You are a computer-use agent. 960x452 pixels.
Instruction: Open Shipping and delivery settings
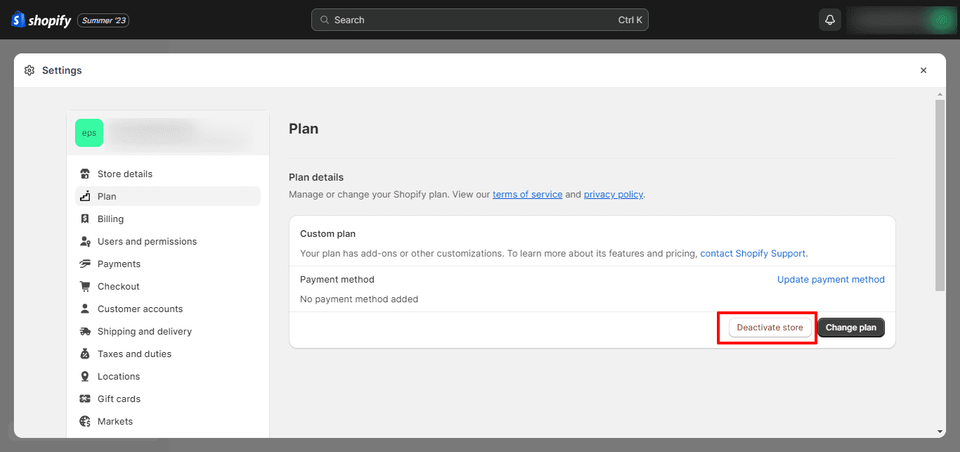click(168, 331)
